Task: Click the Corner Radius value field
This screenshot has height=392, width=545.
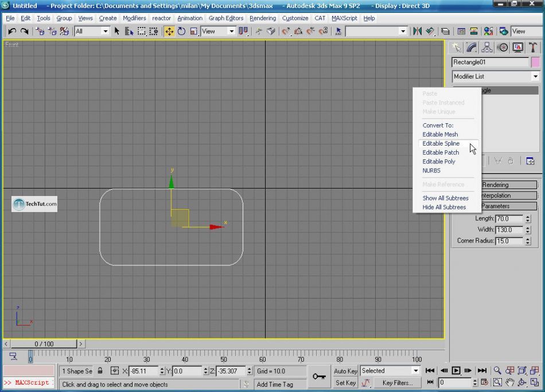Action: click(x=509, y=241)
